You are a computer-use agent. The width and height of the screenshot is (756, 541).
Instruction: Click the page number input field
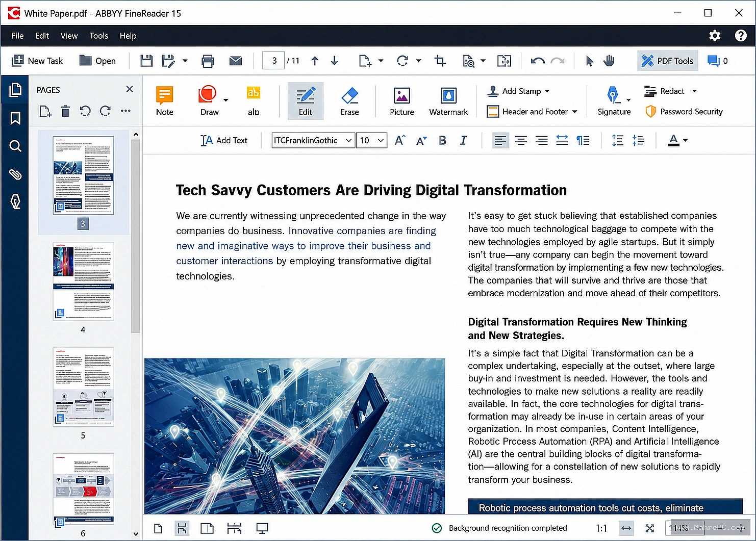(x=273, y=61)
